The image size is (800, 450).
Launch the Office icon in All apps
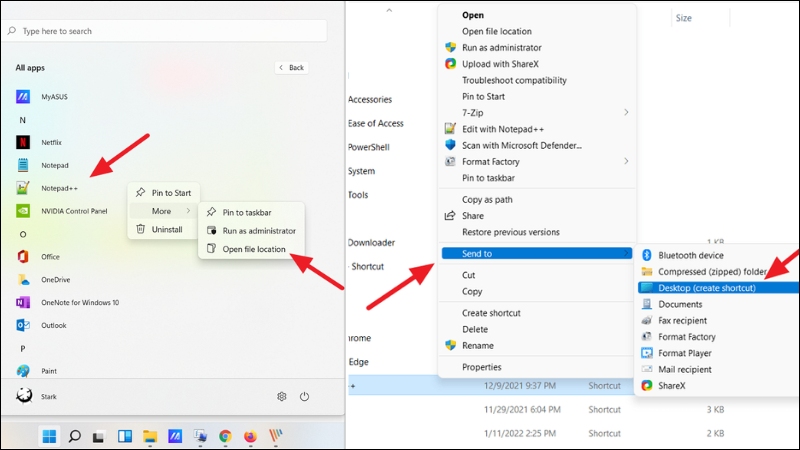23,257
